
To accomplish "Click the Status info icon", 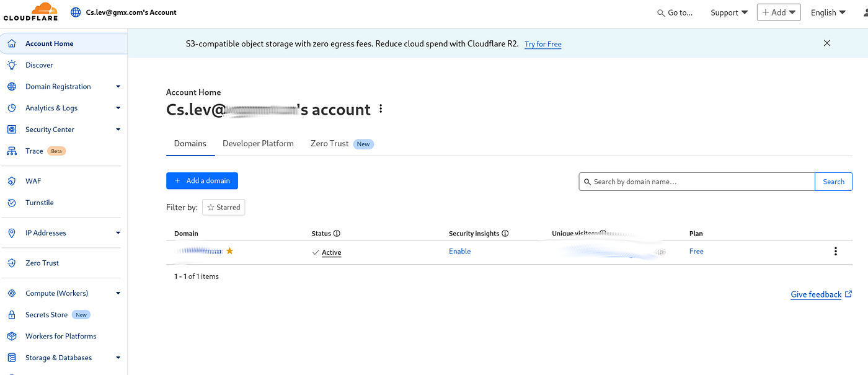I will (x=337, y=234).
